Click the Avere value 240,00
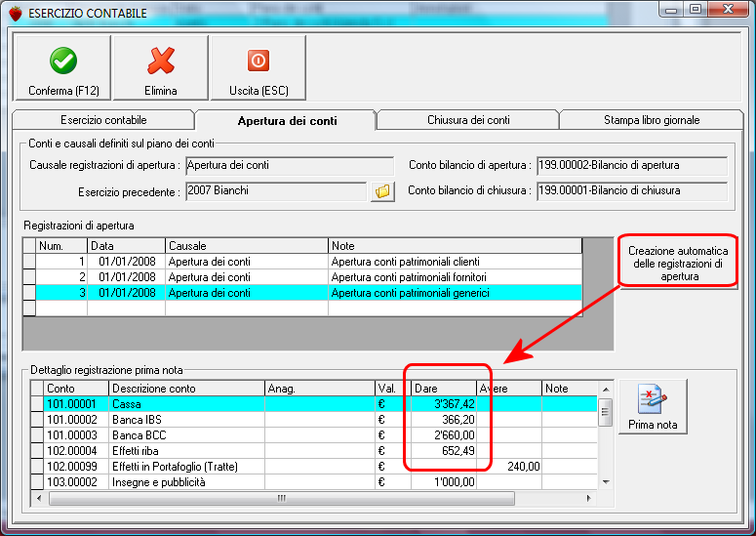This screenshot has height=536, width=756. click(524, 467)
